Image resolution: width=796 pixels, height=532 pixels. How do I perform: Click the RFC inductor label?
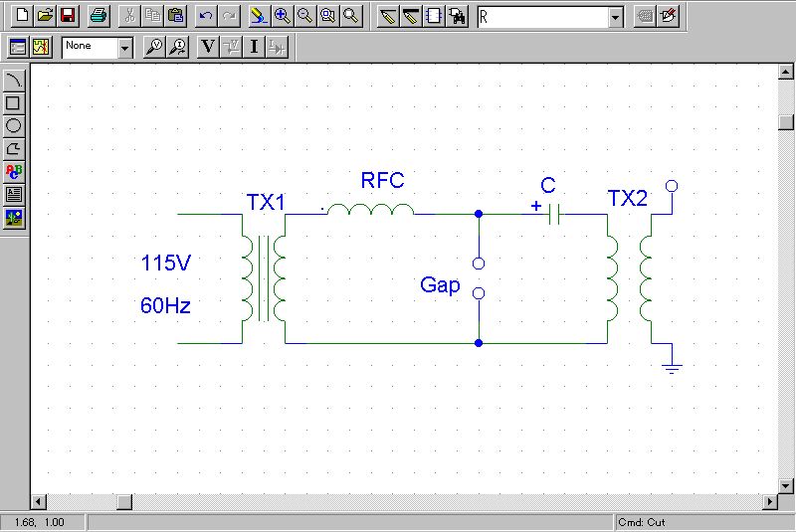(x=382, y=181)
